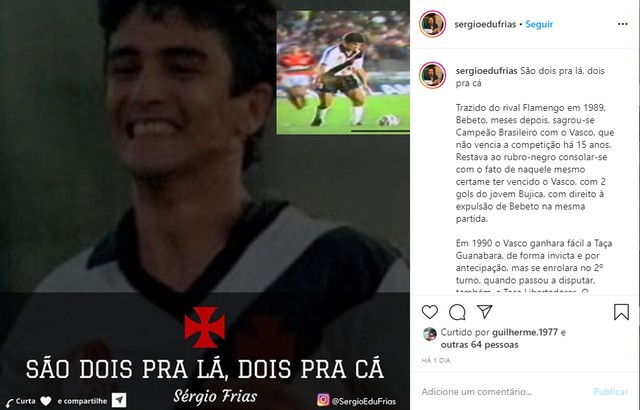Click the inset match photo thumbnail

[x=343, y=73]
